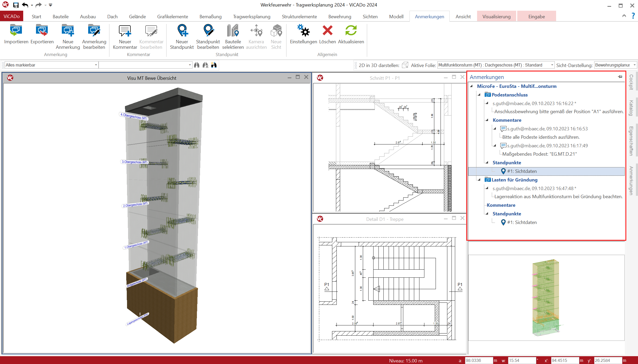Switch to the Visualisierung tab

tap(496, 16)
